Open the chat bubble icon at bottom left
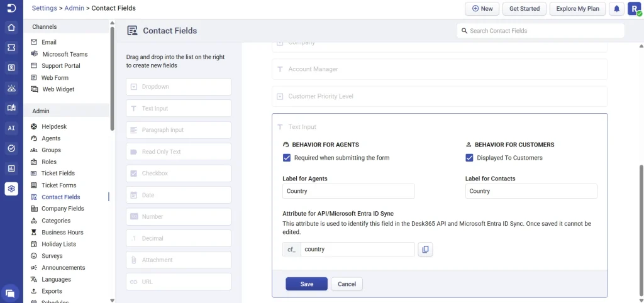Viewport: 644px width, 303px height. 11,294
